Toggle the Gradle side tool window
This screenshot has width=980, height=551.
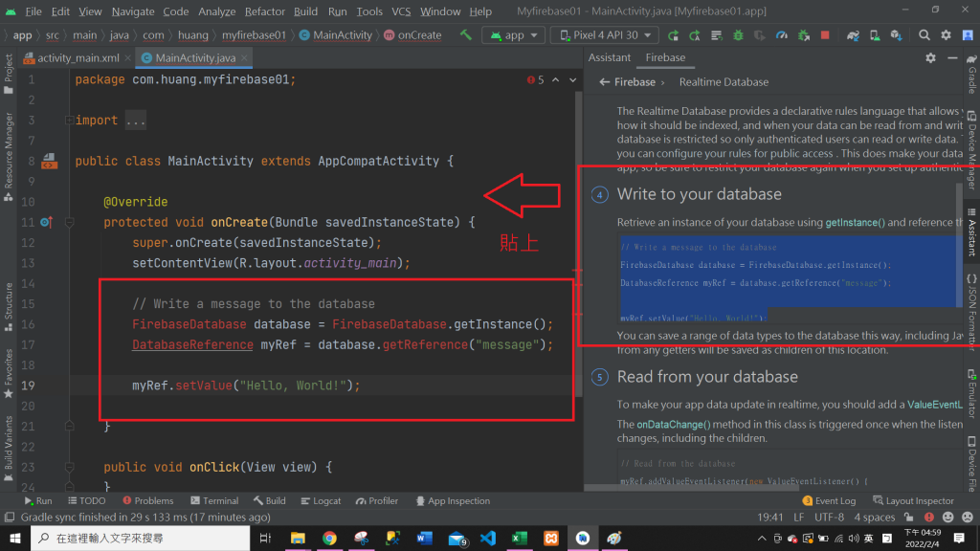972,75
